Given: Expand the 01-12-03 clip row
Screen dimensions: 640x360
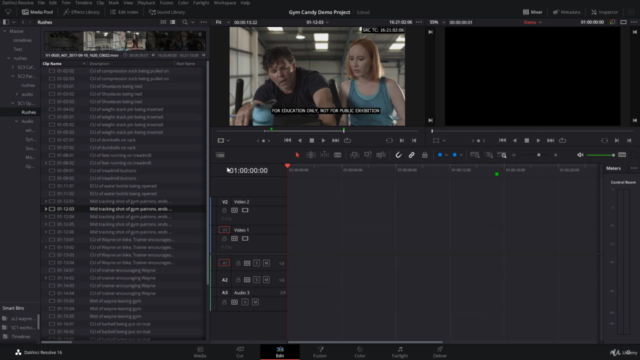Looking at the screenshot, I should pos(46,209).
